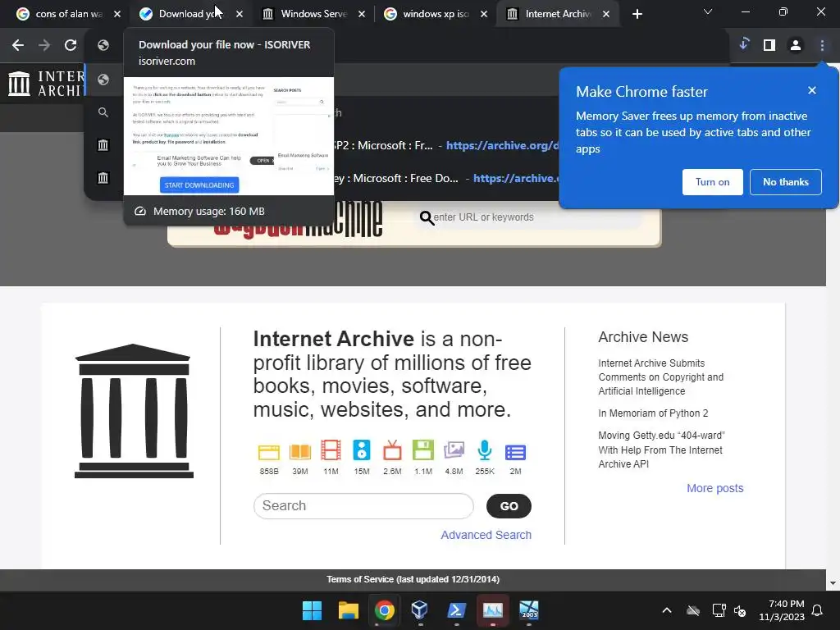The image size is (840, 630).
Task: Focus the Internet Archive Search field
Action: [x=363, y=506]
